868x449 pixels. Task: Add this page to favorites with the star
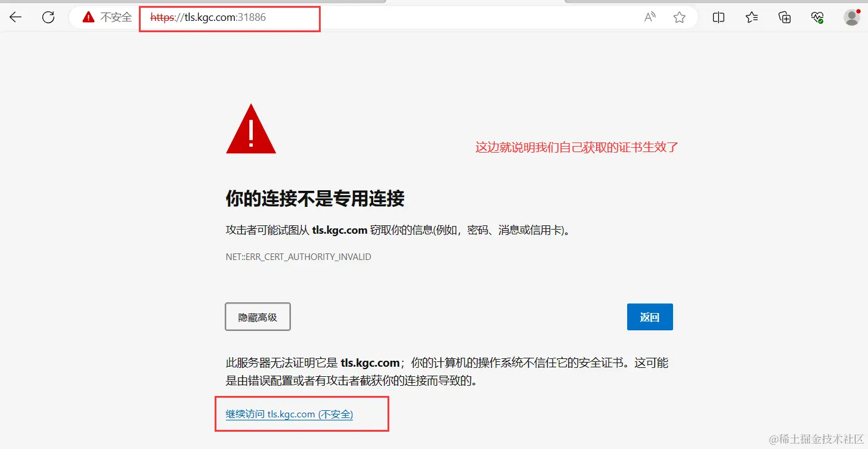click(680, 17)
